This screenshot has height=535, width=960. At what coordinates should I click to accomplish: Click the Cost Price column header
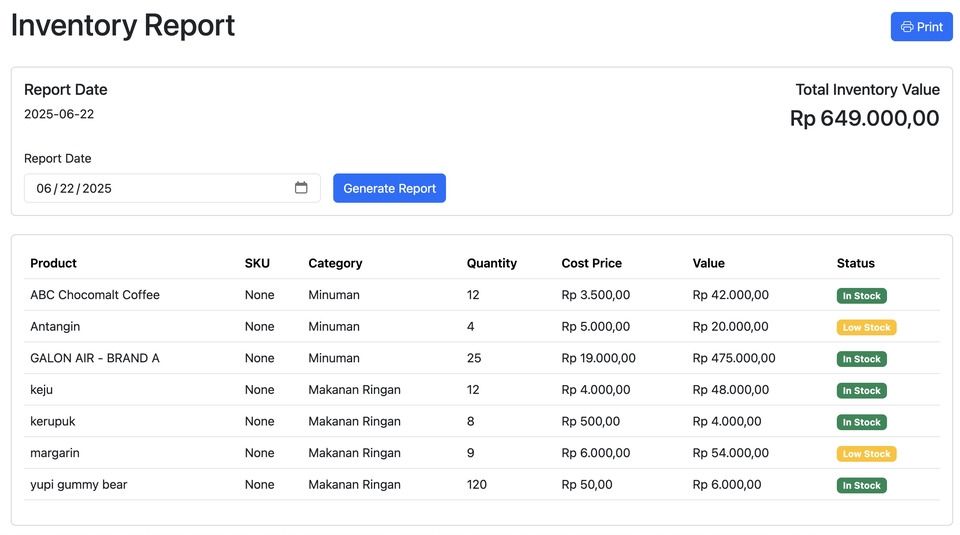[591, 263]
